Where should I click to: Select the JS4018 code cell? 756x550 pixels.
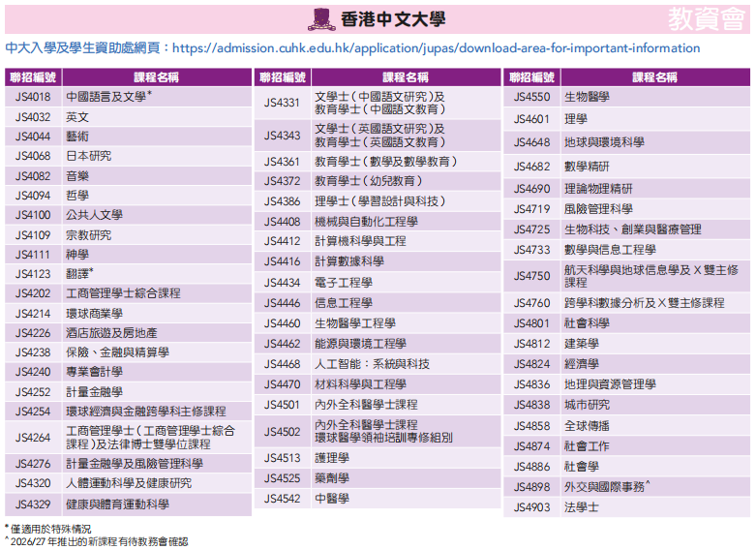pyautogui.click(x=33, y=97)
